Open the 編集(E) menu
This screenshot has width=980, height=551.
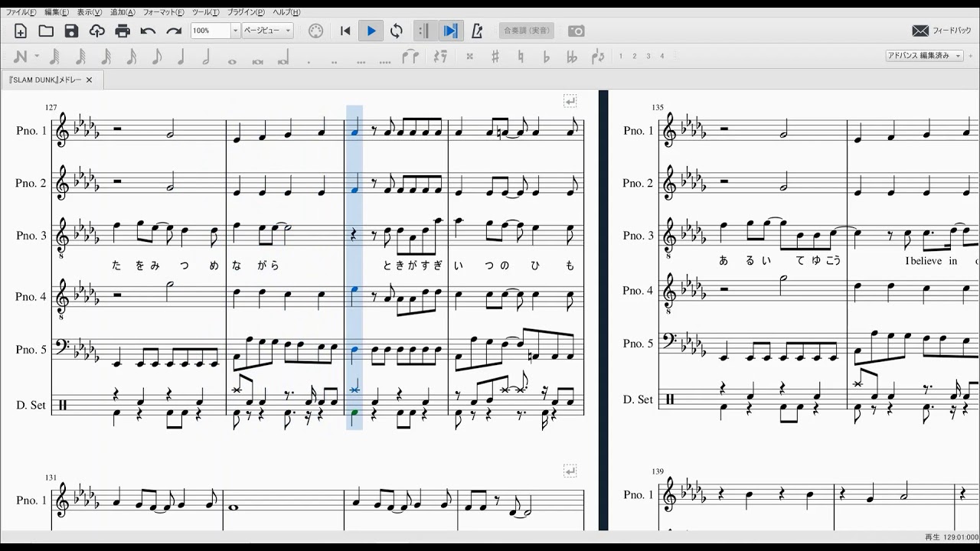tap(57, 12)
